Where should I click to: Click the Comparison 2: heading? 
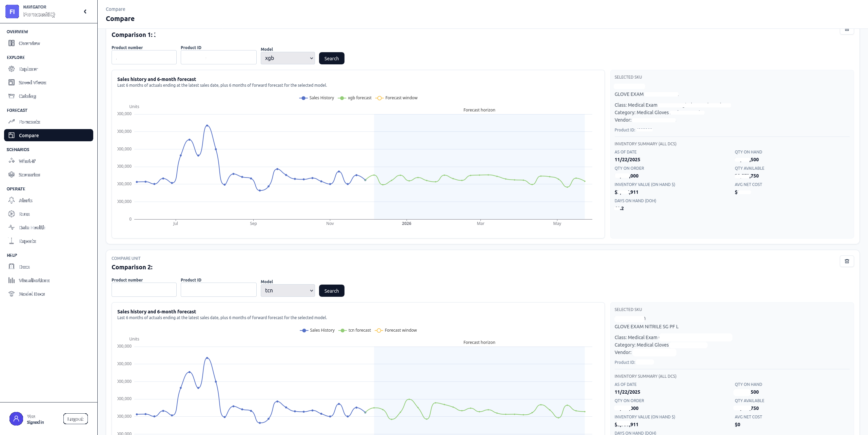132,267
